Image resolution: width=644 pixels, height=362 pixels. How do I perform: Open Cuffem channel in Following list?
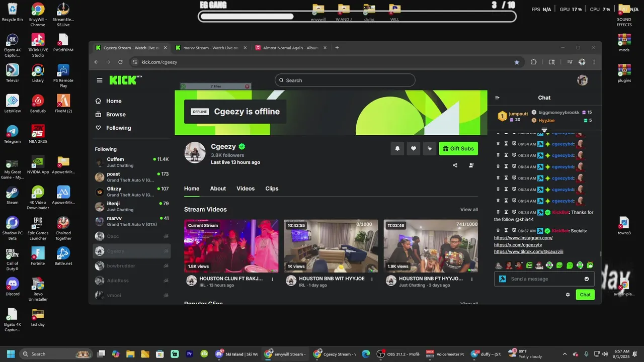click(132, 162)
